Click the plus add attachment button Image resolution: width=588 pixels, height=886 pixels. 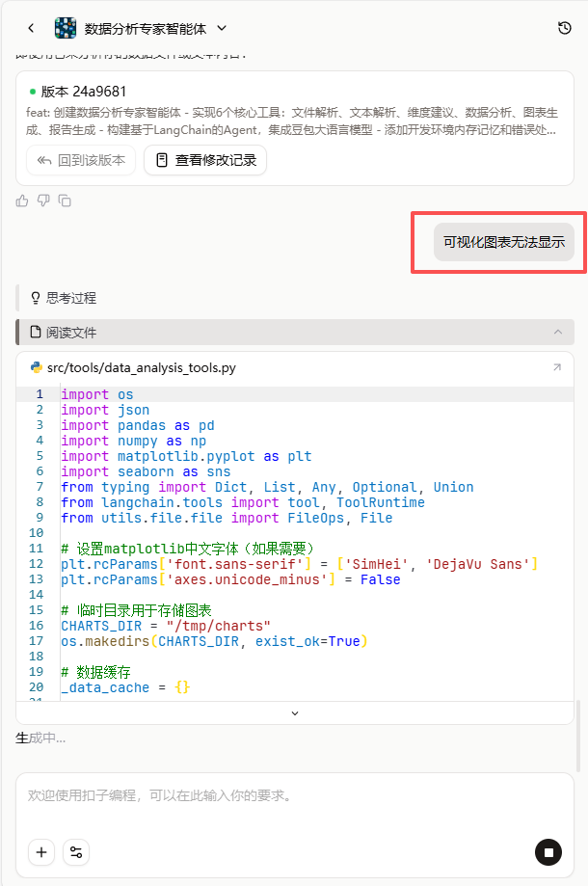pyautogui.click(x=41, y=852)
